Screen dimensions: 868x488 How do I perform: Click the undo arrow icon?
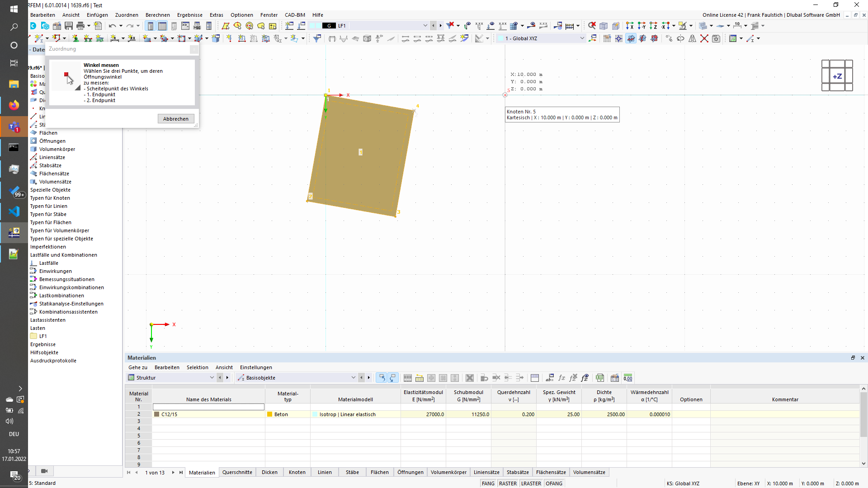point(112,26)
